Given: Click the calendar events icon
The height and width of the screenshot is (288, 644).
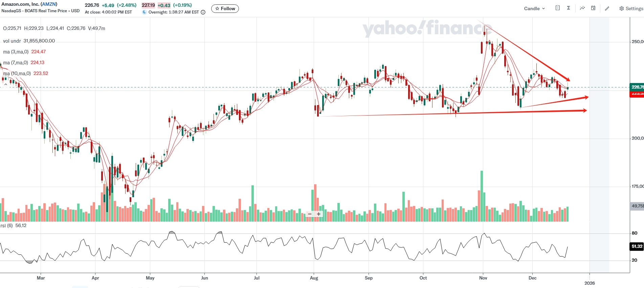Looking at the screenshot, I should (593, 8).
